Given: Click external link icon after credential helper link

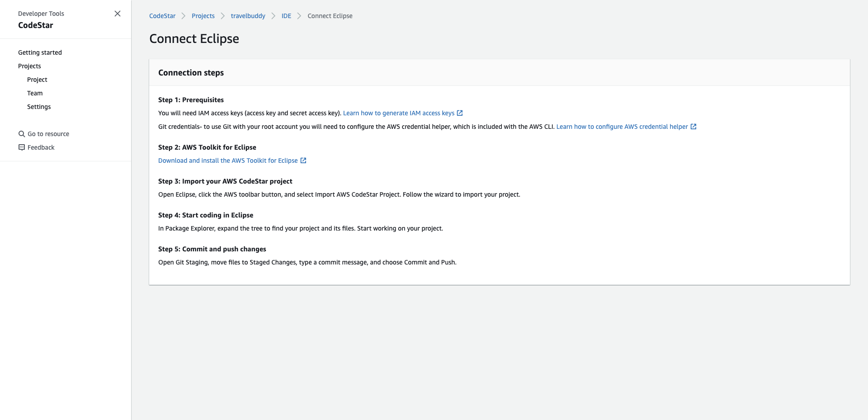Looking at the screenshot, I should coord(693,127).
